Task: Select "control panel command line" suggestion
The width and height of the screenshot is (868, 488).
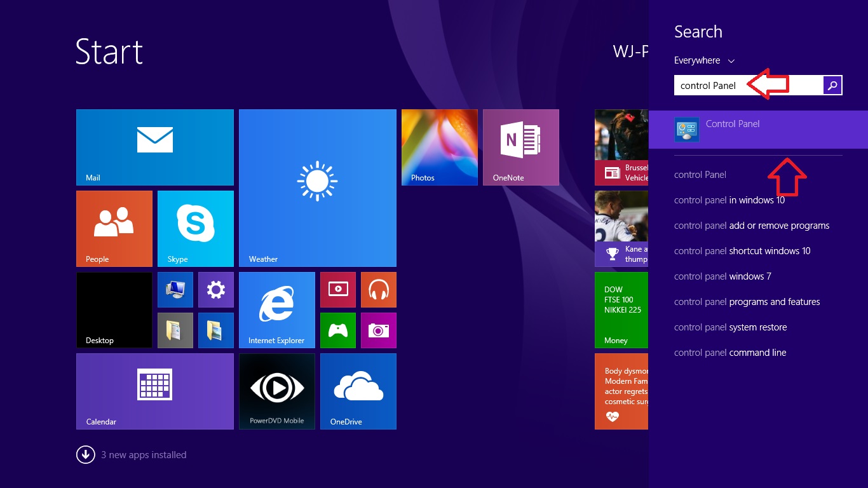Action: pos(730,353)
